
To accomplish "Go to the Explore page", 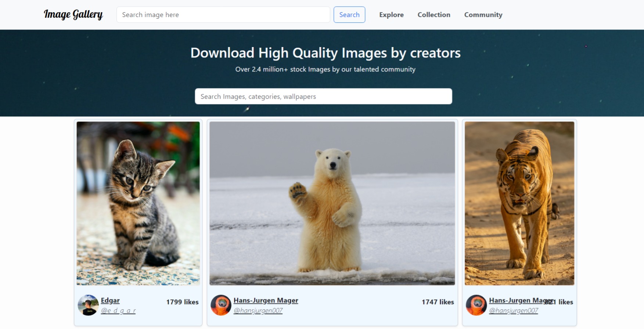I will [391, 15].
